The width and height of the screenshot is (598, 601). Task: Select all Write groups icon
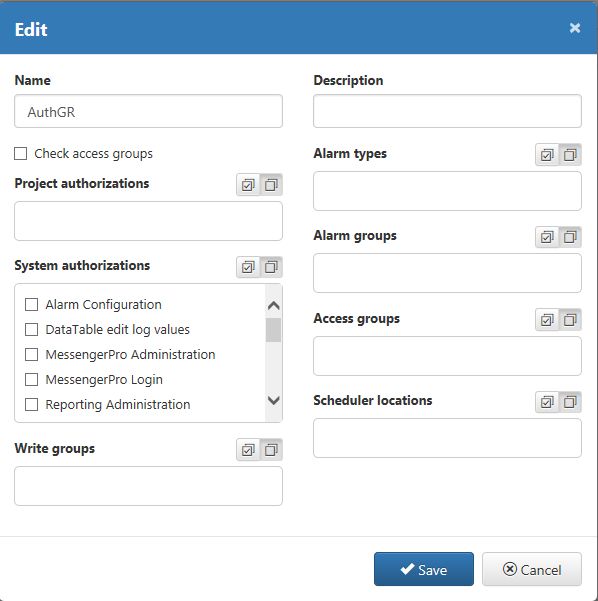point(248,450)
